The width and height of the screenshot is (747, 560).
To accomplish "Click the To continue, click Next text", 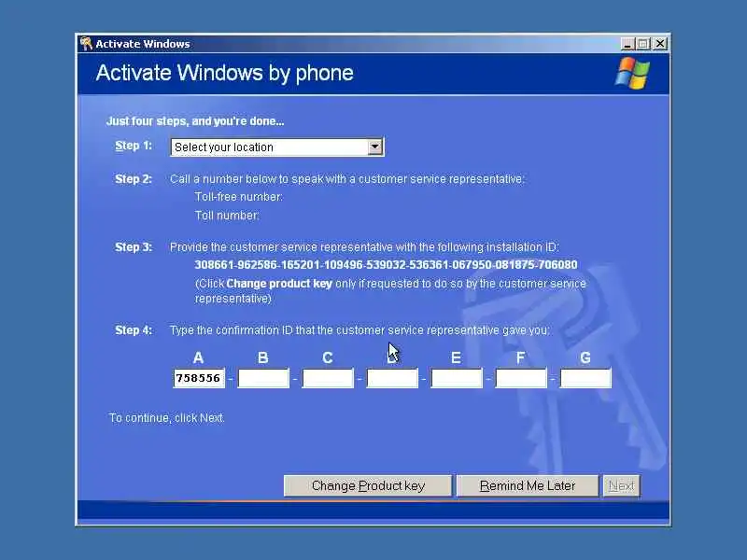I will [167, 417].
